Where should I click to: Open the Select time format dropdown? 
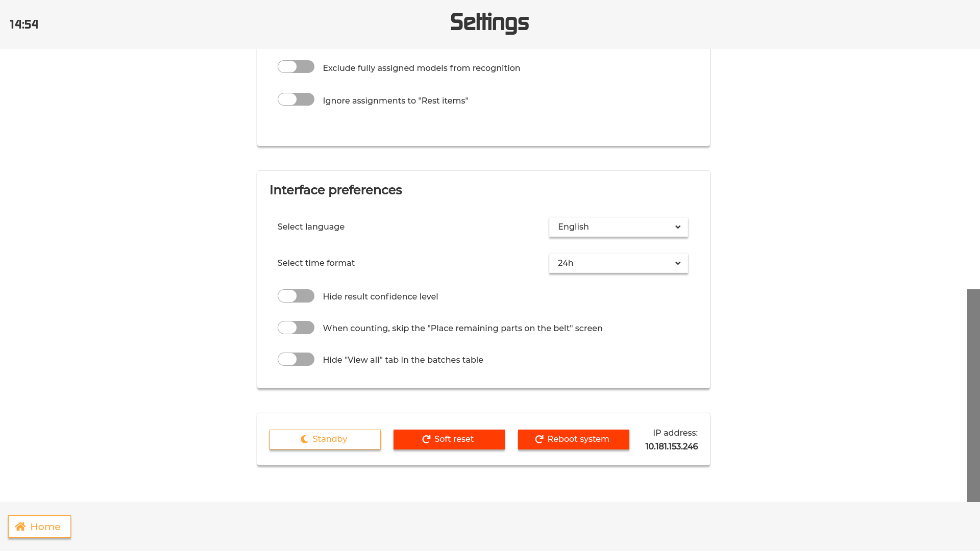[618, 263]
